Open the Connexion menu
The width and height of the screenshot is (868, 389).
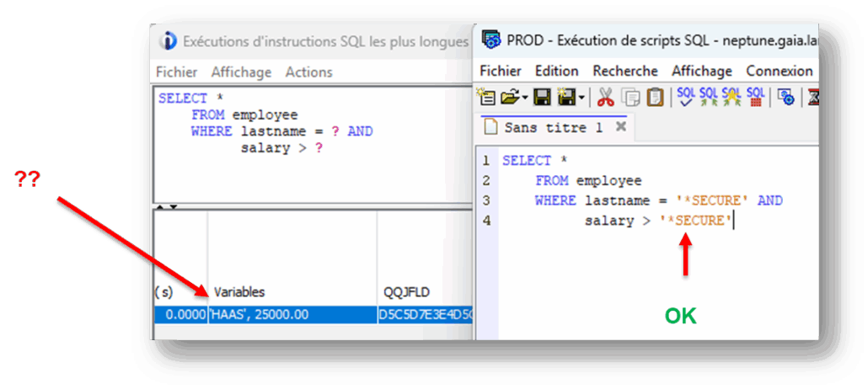pos(779,71)
